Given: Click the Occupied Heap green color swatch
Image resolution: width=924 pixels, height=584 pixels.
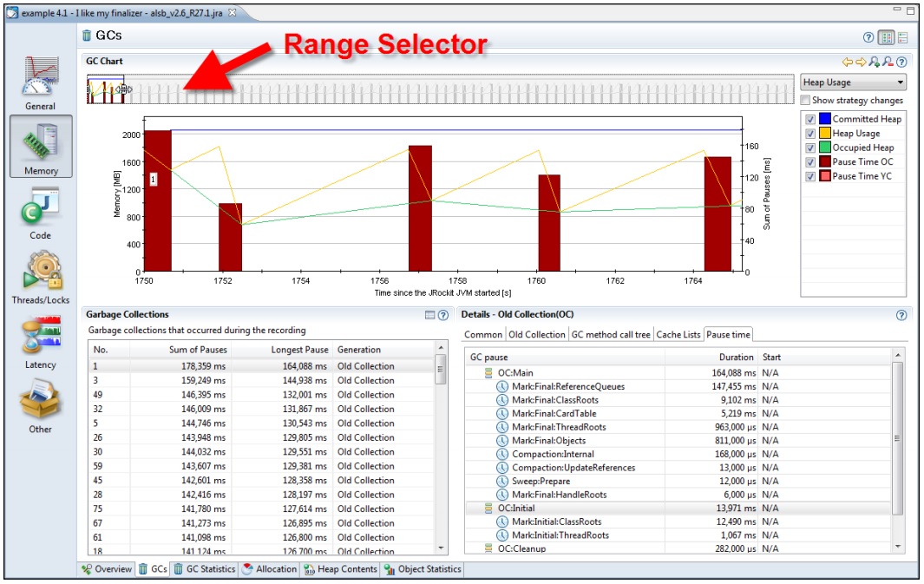Looking at the screenshot, I should click(x=824, y=148).
